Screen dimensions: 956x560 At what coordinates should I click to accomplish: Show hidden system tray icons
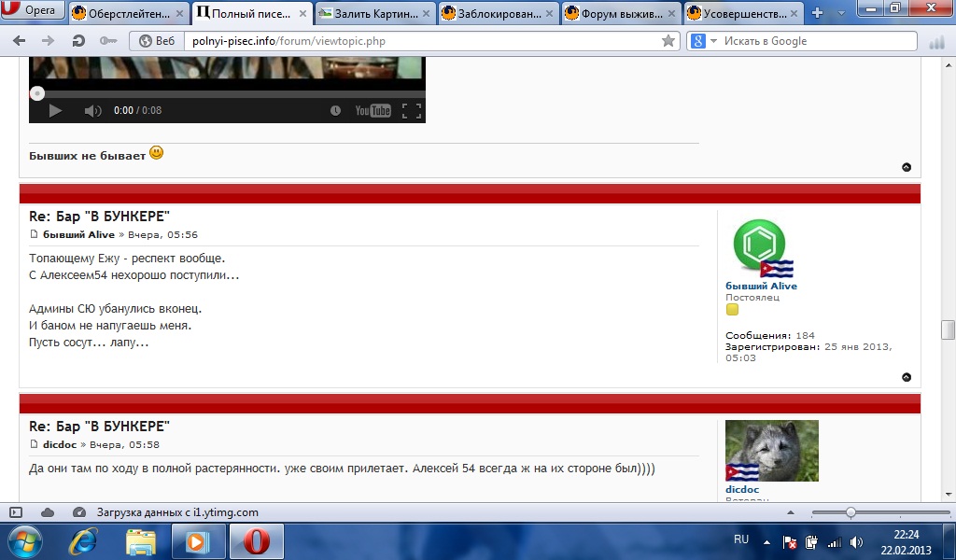coord(767,542)
